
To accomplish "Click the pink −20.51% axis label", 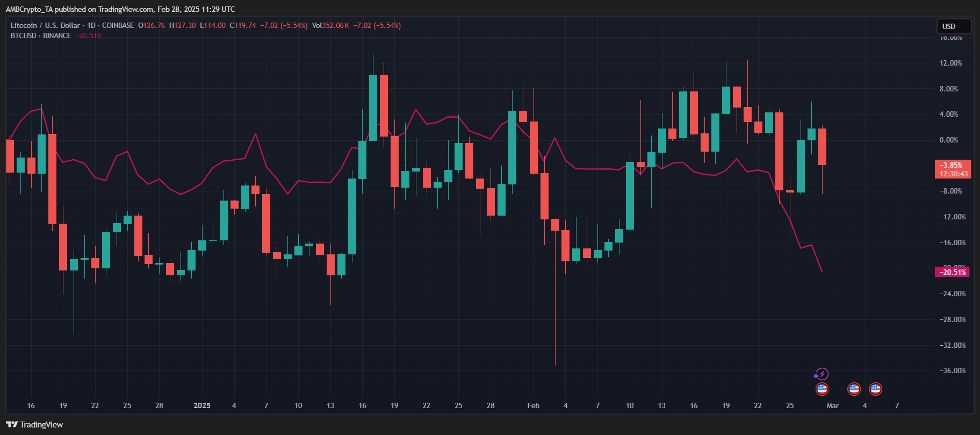I will [953, 272].
